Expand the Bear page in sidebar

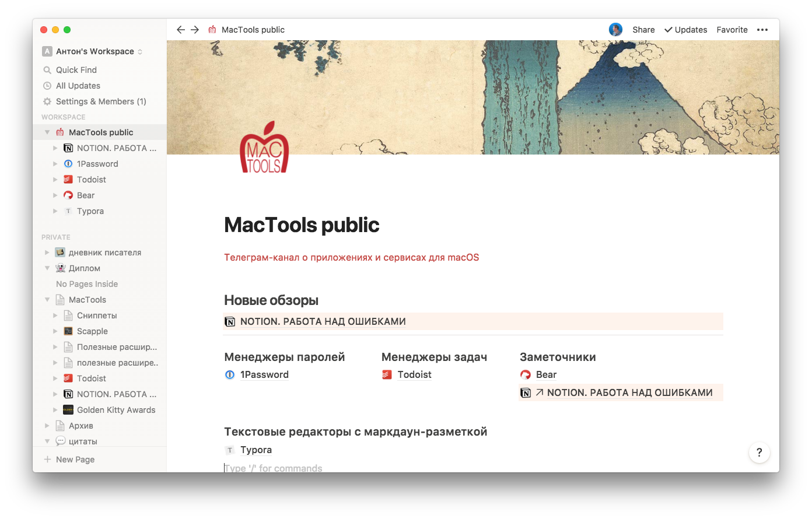55,195
